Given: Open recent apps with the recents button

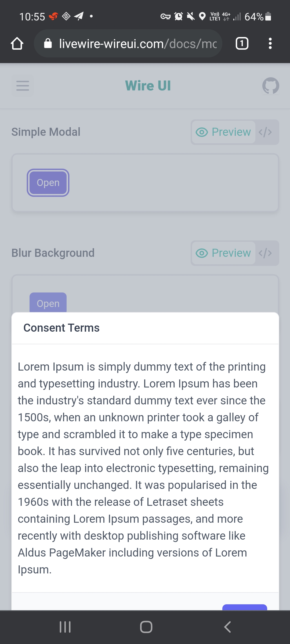Looking at the screenshot, I should click(x=65, y=627).
